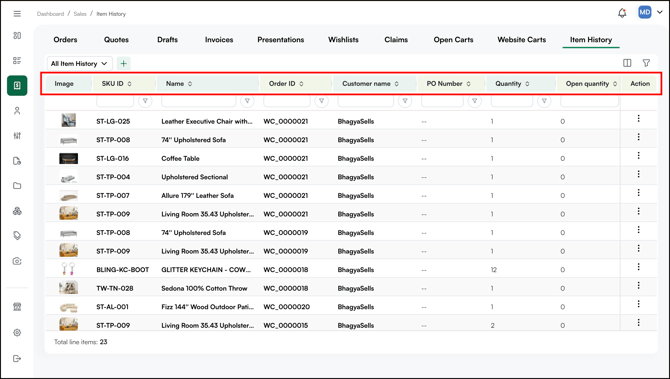The width and height of the screenshot is (670, 379).
Task: Click the Customer name filter input field
Action: pos(365,101)
